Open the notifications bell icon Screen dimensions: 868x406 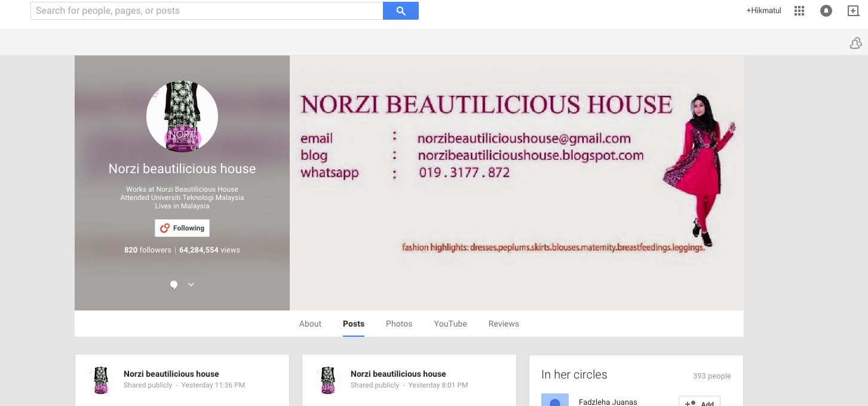(x=826, y=11)
